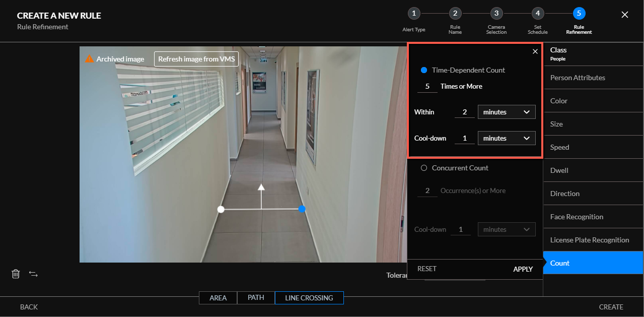644x317 pixels.
Task: Close the Count settings popup
Action: [x=535, y=51]
